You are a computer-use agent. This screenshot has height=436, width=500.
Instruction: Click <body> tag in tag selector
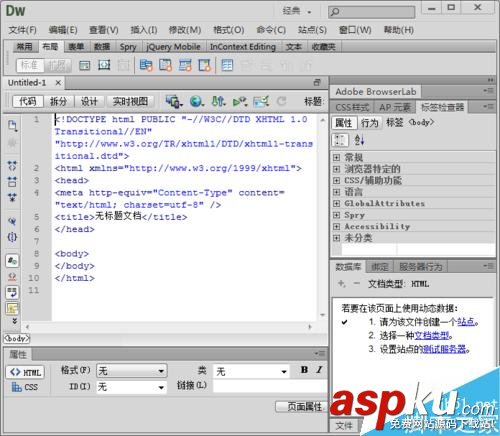(x=17, y=338)
